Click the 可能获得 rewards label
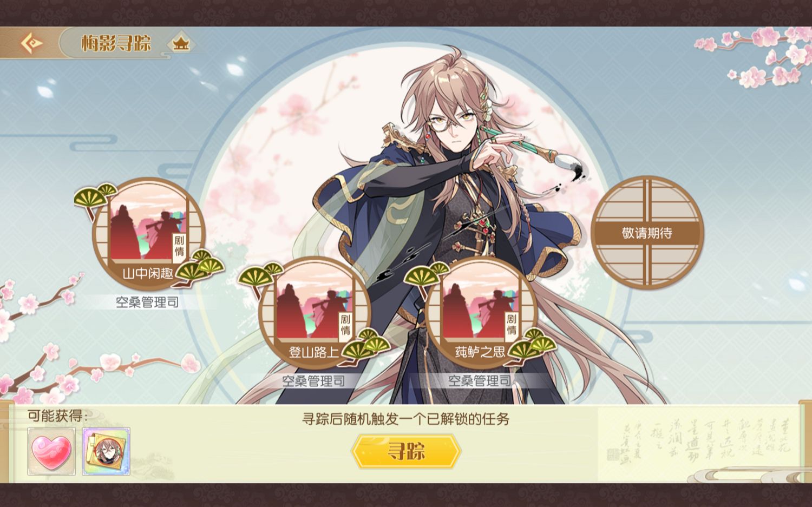 coord(57,416)
